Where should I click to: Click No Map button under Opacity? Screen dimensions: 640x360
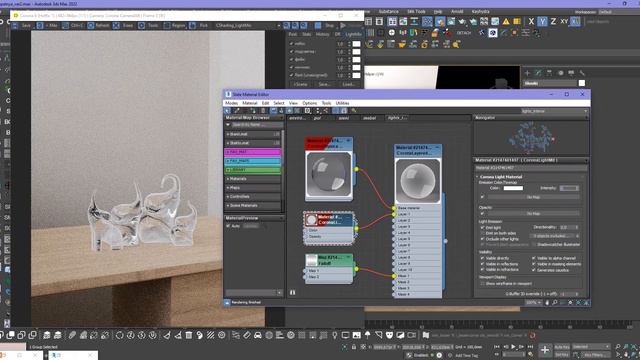(533, 213)
